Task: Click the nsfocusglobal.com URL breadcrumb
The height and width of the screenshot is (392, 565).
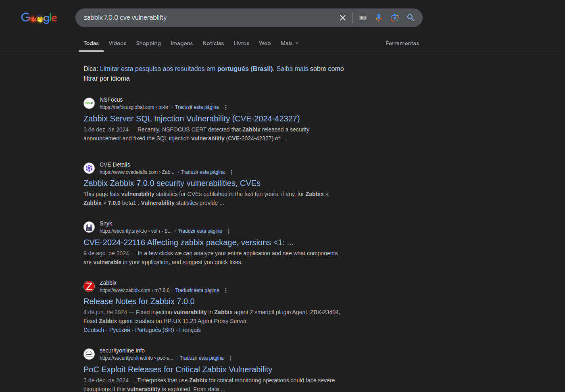Action: [x=134, y=107]
